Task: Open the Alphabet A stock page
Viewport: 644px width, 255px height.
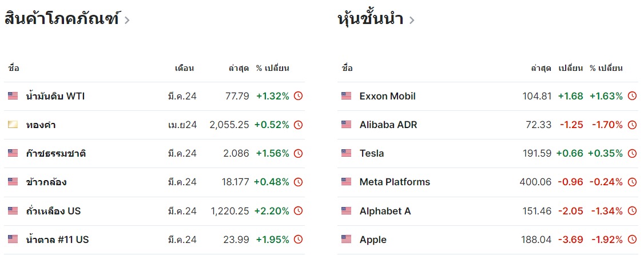Action: [385, 211]
